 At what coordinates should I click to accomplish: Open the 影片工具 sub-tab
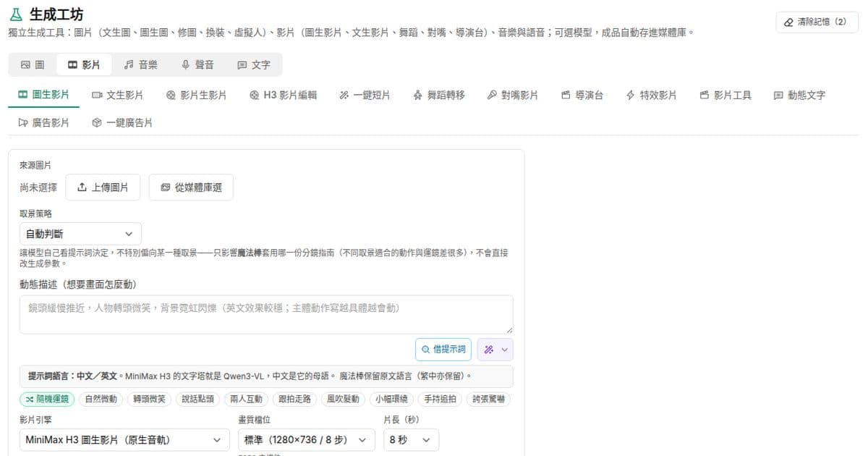click(726, 95)
